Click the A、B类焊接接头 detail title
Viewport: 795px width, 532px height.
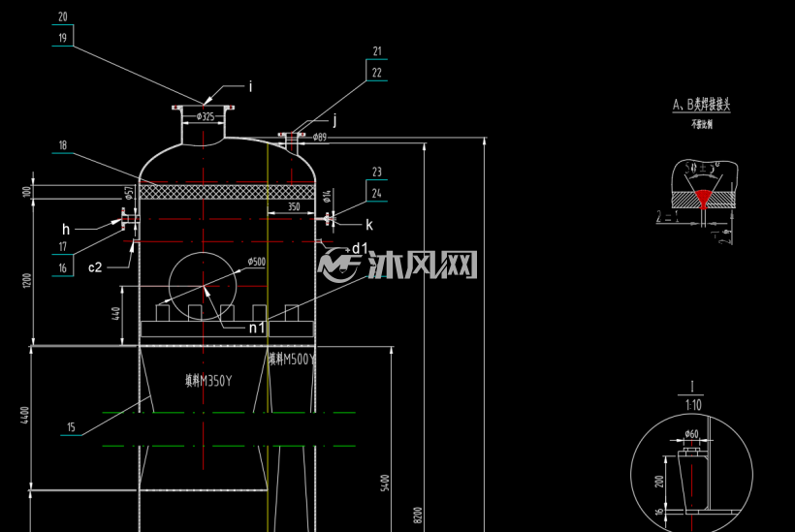(x=701, y=105)
